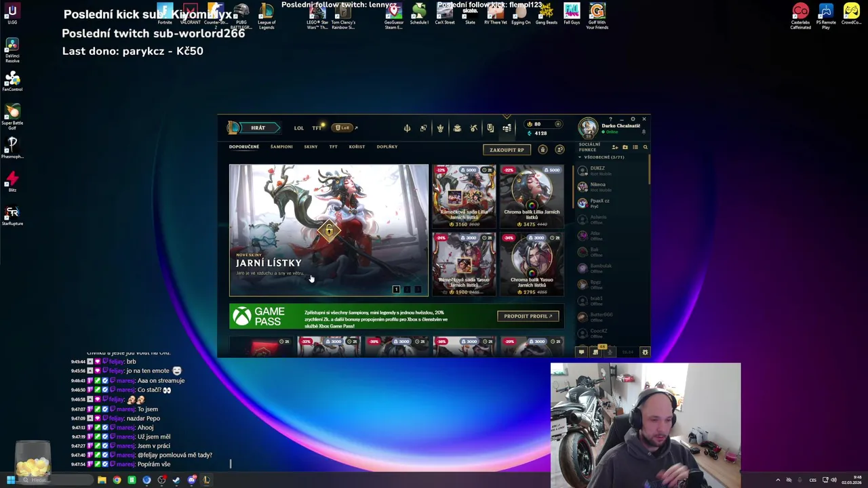Click the new friend folder icon

[625, 147]
